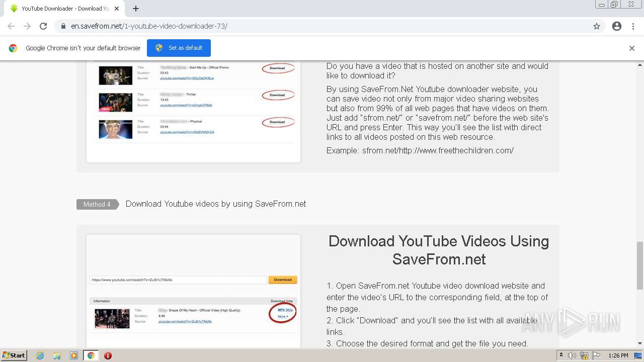Click the Download Youtube videos by using SaveFrom.net text
This screenshot has width=644, height=362.
pyautogui.click(x=216, y=204)
